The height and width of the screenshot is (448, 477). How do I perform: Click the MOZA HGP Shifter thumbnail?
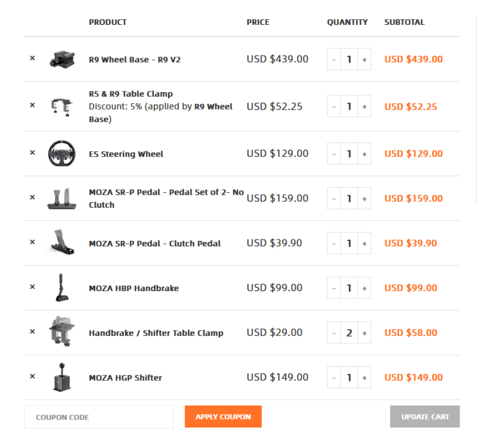tap(62, 378)
